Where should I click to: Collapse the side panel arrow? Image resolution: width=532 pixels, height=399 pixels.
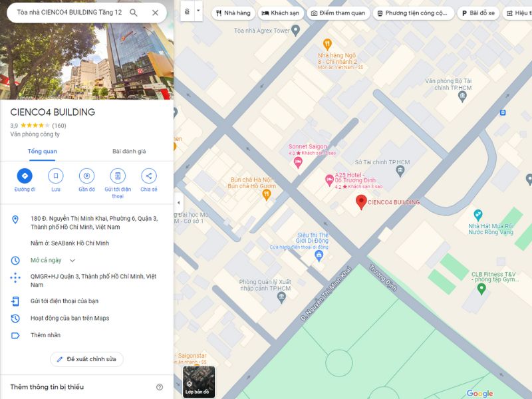(179, 203)
